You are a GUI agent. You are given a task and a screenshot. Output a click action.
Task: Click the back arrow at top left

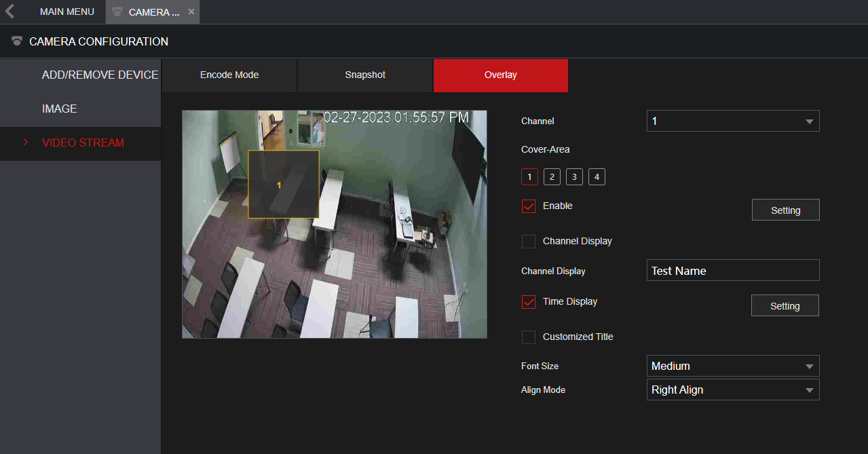tap(10, 12)
